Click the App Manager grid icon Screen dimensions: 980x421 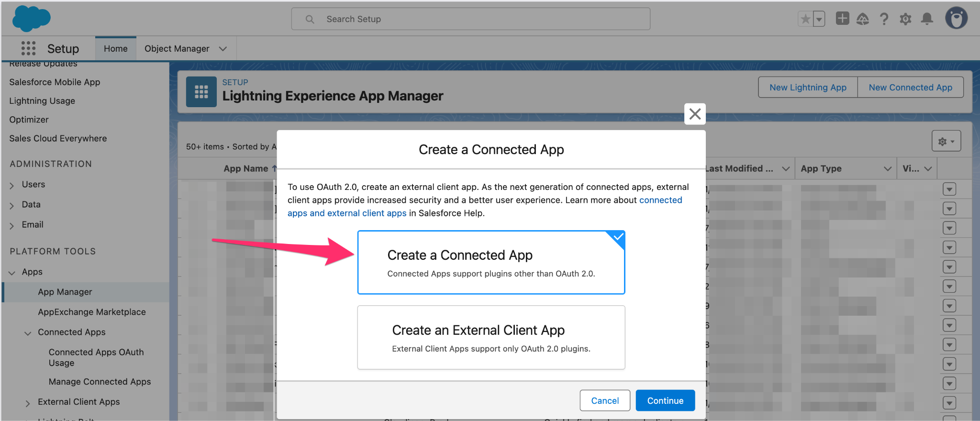coord(201,91)
